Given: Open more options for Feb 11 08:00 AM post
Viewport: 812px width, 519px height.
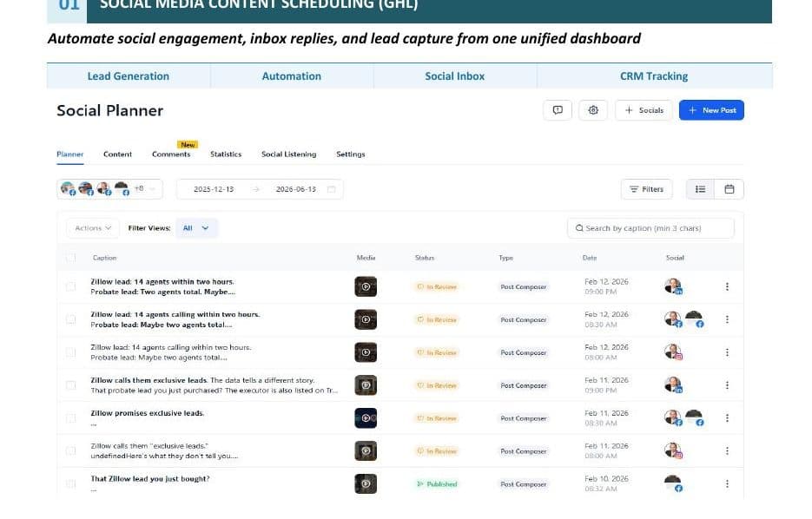Looking at the screenshot, I should [x=727, y=451].
